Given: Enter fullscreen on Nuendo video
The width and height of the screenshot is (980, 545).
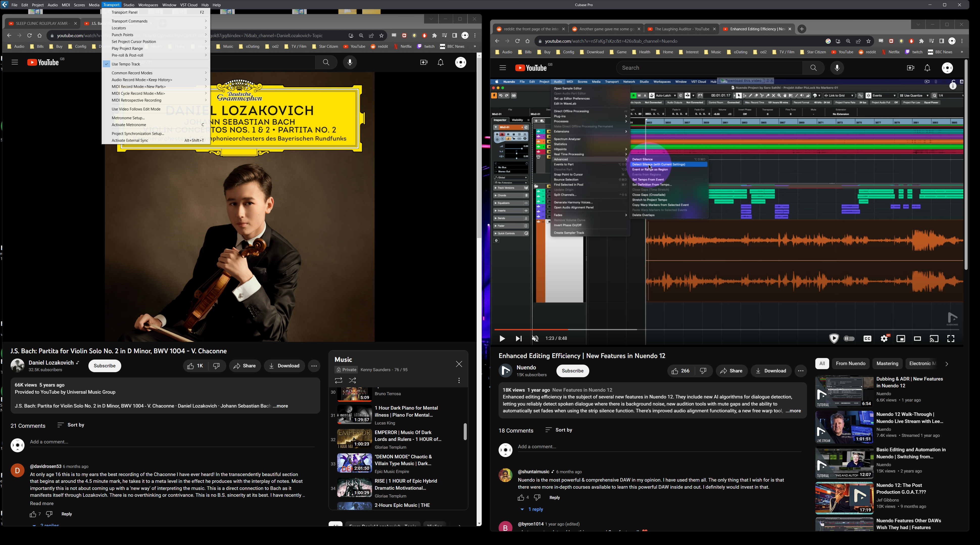Looking at the screenshot, I should click(951, 339).
